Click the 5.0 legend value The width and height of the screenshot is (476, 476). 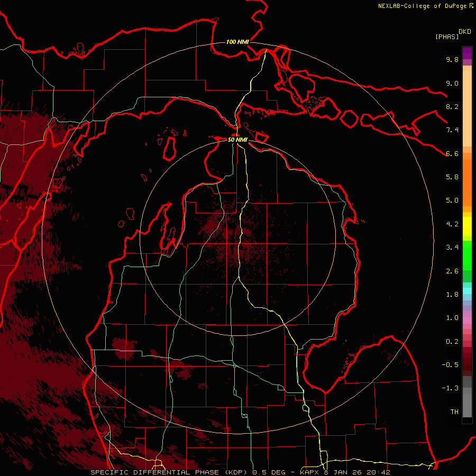point(452,200)
